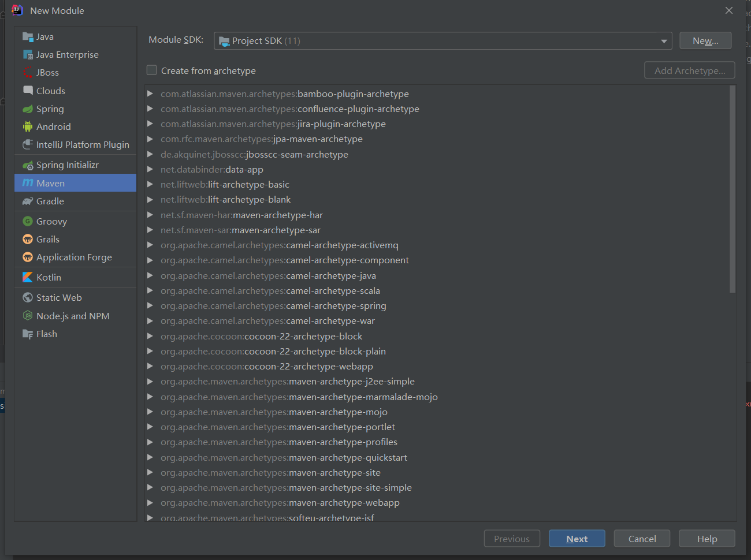751x560 pixels.
Task: Click the Kotlin logo icon
Action: [28, 278]
